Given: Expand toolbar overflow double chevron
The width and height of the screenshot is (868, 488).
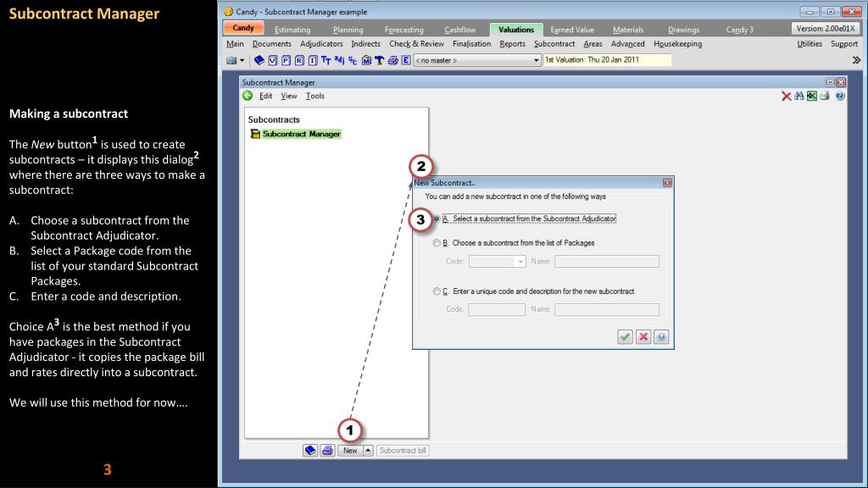Looking at the screenshot, I should [856, 60].
